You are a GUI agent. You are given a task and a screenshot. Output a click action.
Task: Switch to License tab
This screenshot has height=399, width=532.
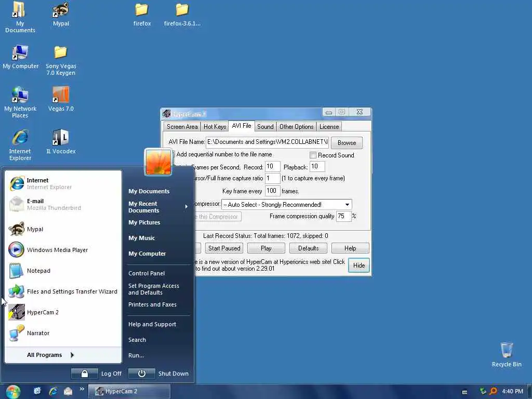point(329,127)
